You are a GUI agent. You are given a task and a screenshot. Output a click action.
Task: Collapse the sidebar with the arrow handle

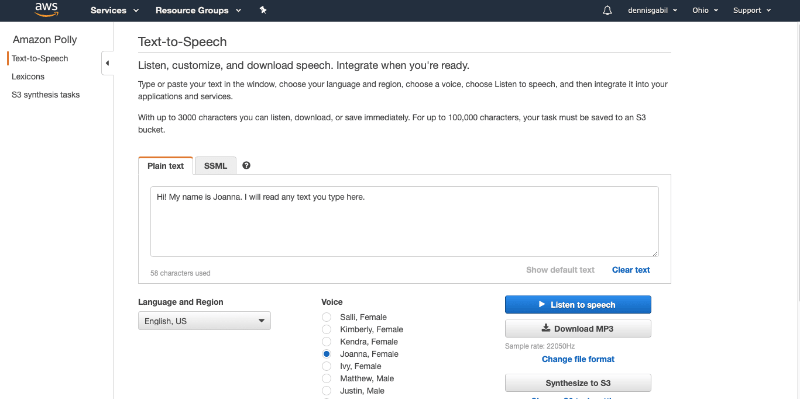pos(107,63)
